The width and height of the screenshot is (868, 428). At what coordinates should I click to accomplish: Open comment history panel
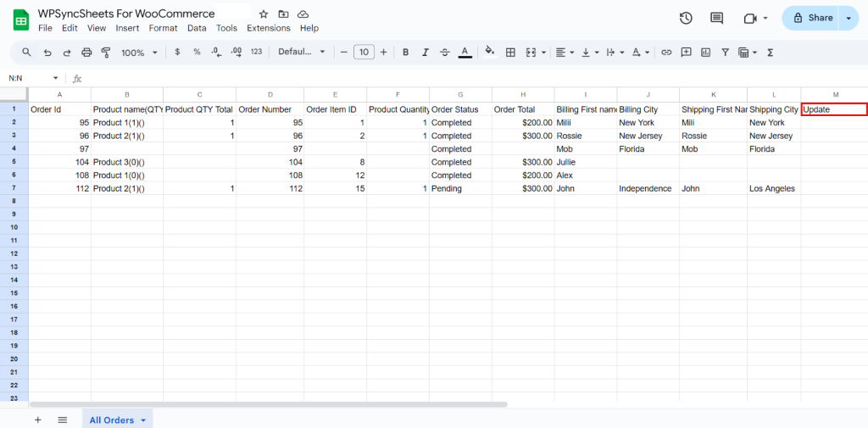pos(717,19)
